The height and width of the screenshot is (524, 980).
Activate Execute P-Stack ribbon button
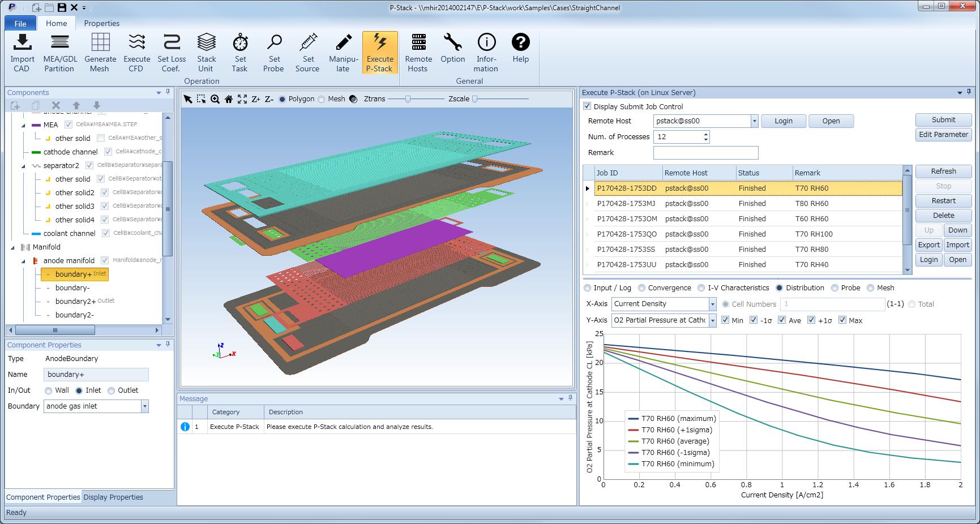click(x=380, y=53)
